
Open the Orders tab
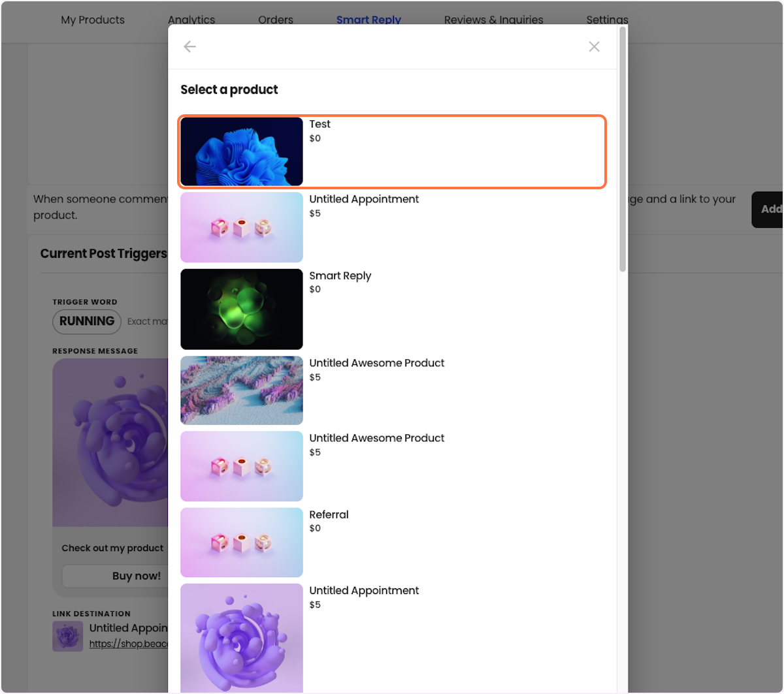tap(276, 20)
